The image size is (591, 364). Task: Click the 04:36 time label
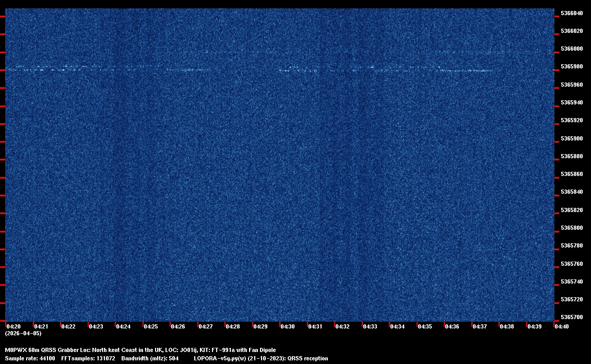click(452, 326)
